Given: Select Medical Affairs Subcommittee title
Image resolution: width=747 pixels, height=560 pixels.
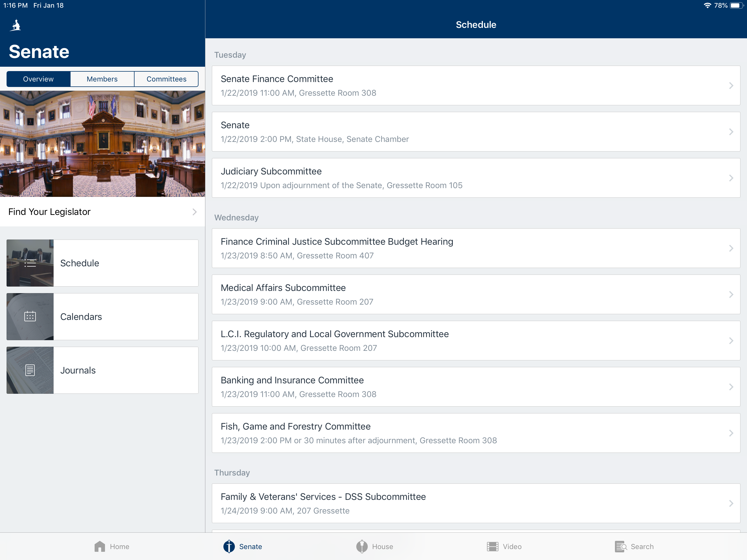Looking at the screenshot, I should pos(283,288).
